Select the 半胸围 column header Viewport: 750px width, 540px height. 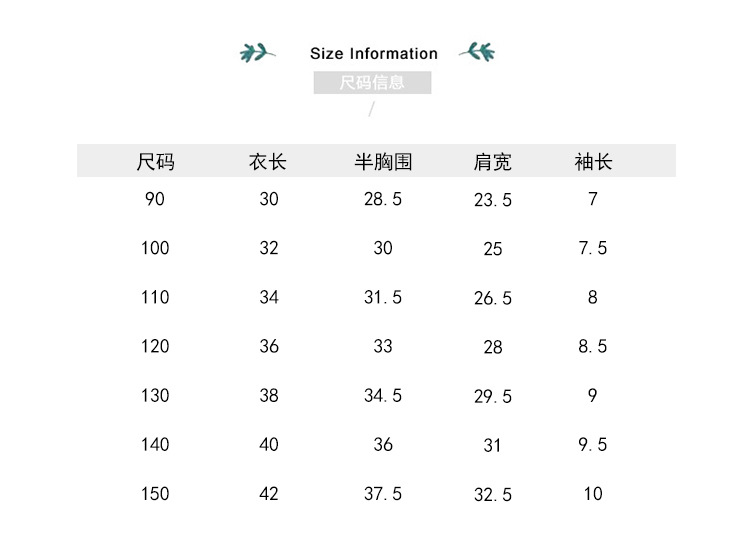(383, 161)
